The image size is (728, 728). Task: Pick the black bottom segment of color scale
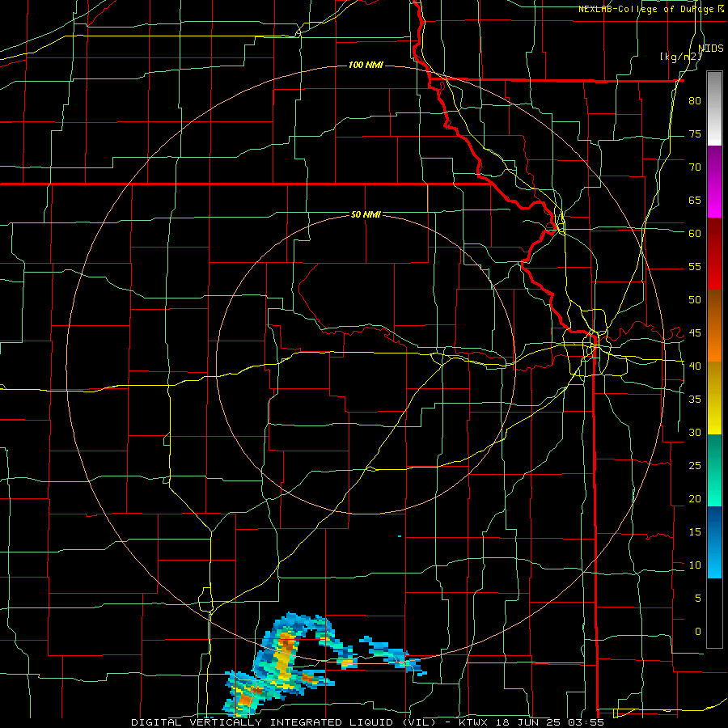pos(714,613)
